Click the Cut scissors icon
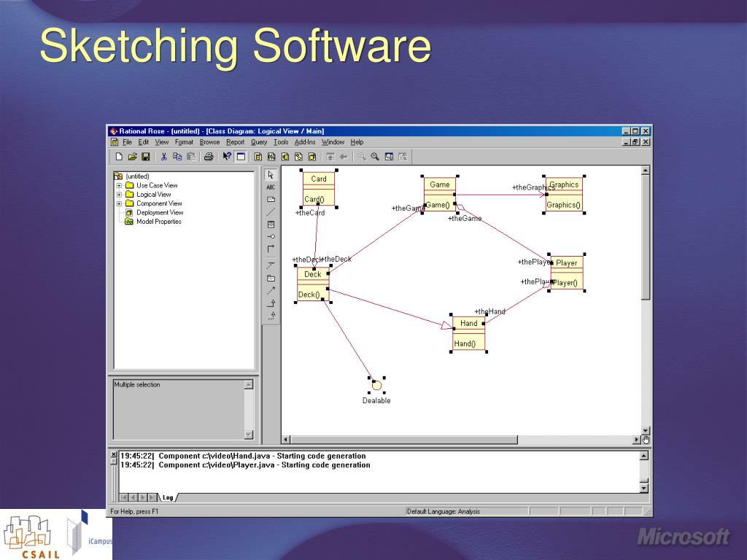Image resolution: width=747 pixels, height=560 pixels. click(164, 157)
